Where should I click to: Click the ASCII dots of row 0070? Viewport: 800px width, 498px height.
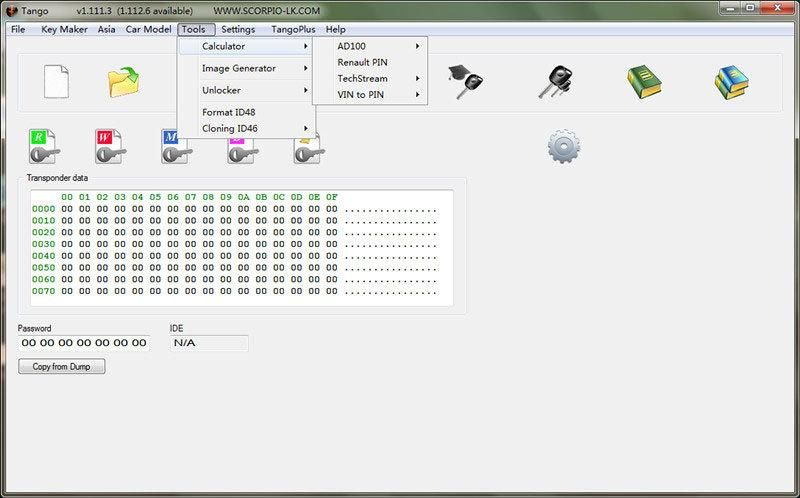[391, 292]
